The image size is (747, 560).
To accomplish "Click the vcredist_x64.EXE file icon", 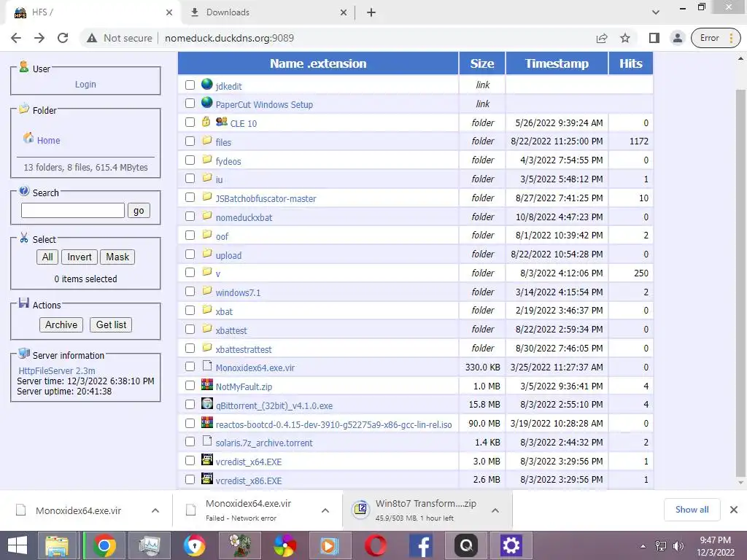I will [206, 460].
